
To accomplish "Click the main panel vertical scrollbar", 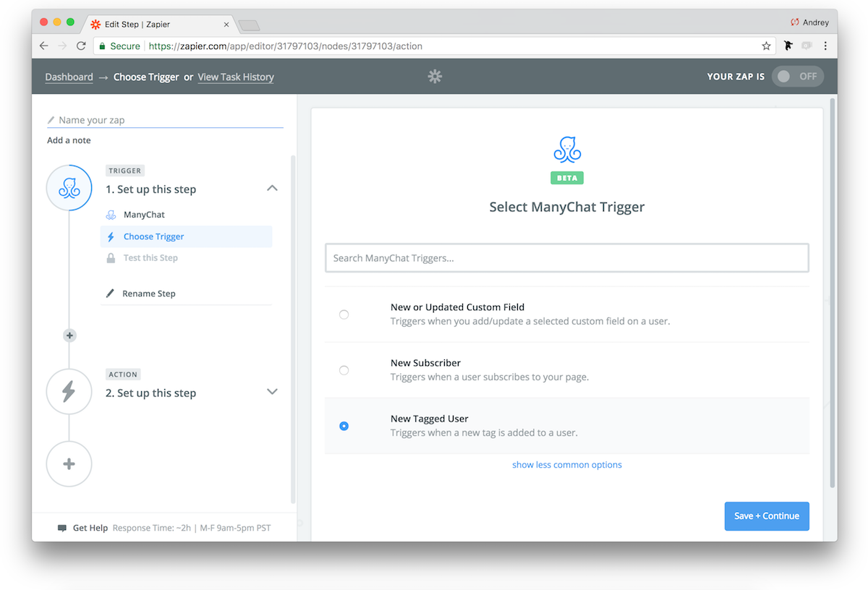I will coord(833,293).
